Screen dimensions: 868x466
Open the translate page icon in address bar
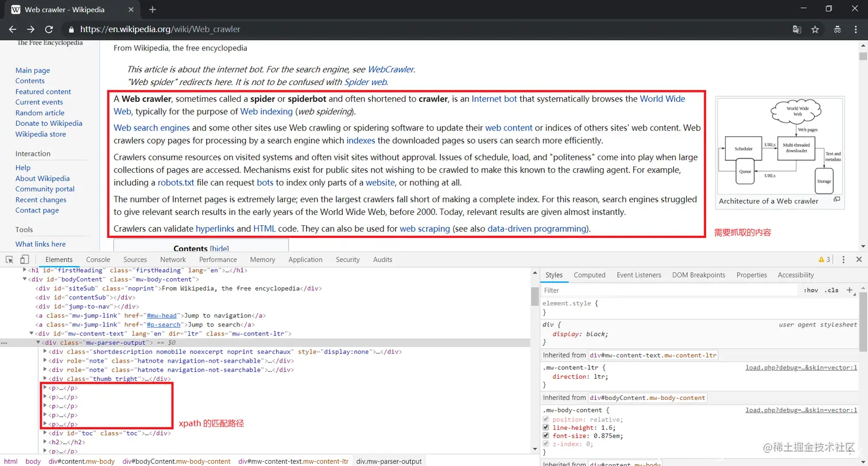[x=797, y=29]
